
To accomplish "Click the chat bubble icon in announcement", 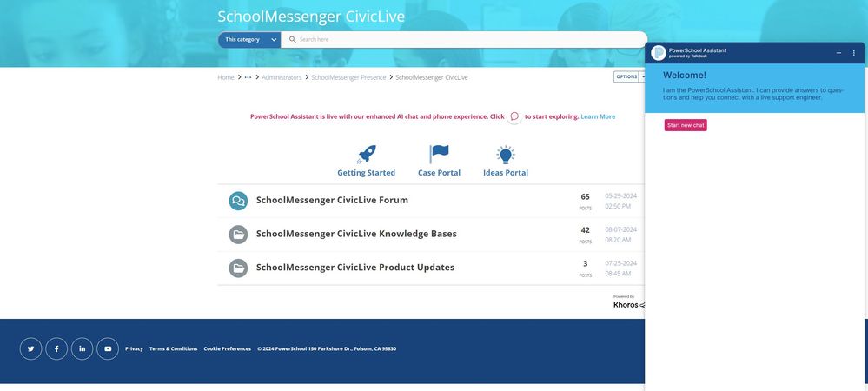I will coord(514,116).
